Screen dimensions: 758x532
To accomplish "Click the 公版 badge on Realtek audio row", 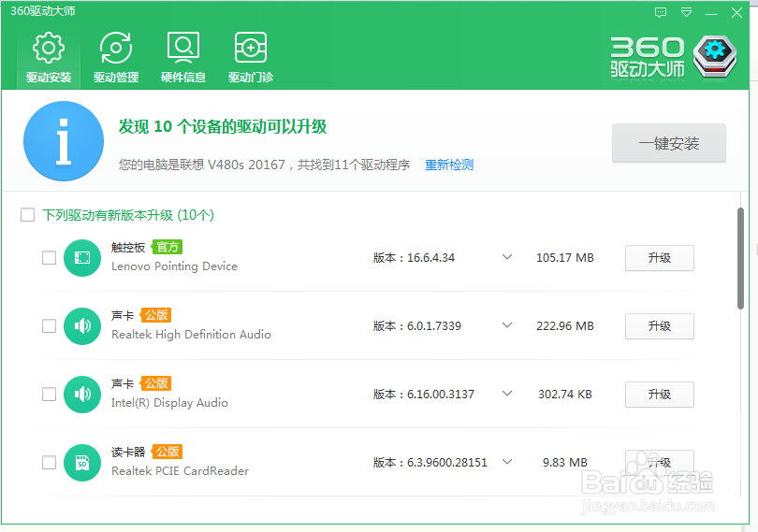I will (155, 315).
